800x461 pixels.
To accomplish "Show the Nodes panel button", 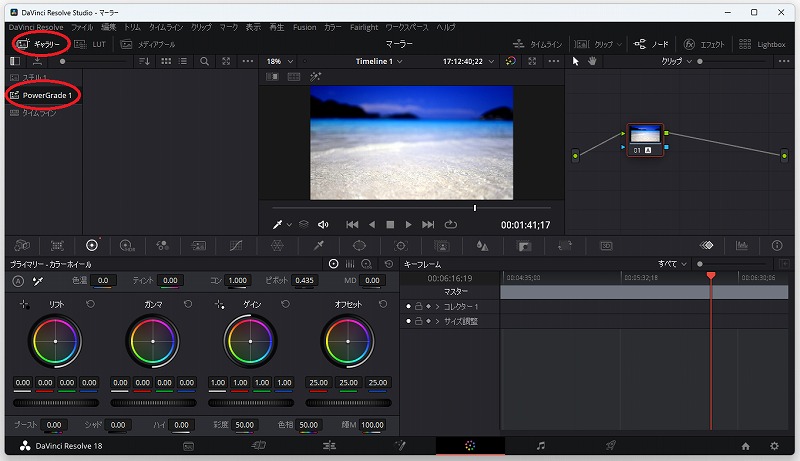I will (x=651, y=44).
